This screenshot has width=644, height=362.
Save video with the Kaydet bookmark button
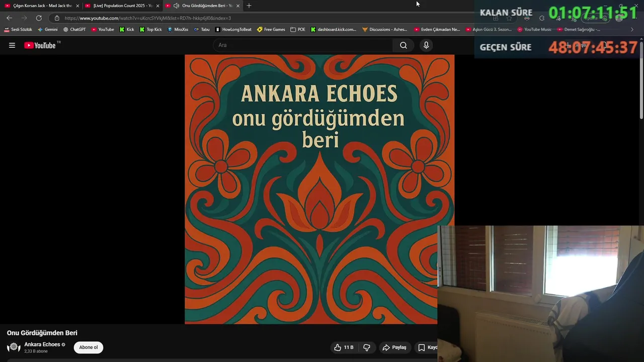click(x=427, y=347)
